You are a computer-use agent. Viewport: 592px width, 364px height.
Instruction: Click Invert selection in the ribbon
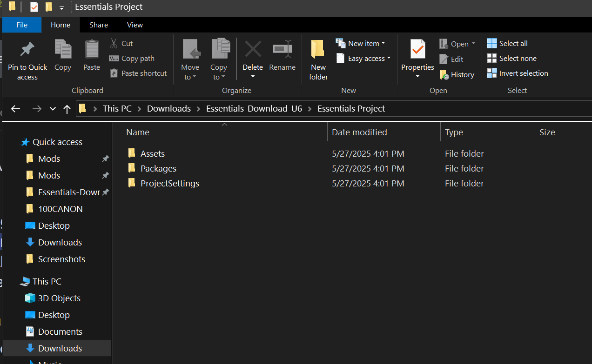517,73
